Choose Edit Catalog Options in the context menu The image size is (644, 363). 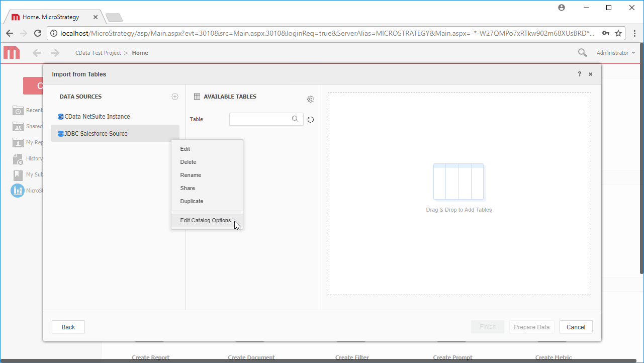pos(206,220)
